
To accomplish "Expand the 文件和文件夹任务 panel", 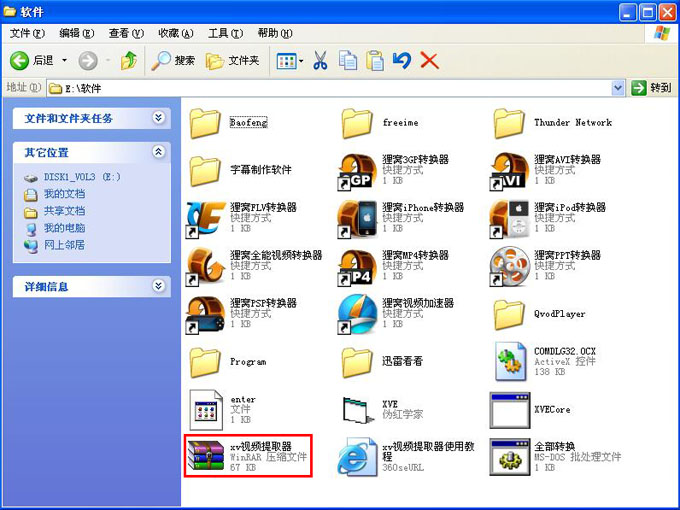I will coord(159,118).
